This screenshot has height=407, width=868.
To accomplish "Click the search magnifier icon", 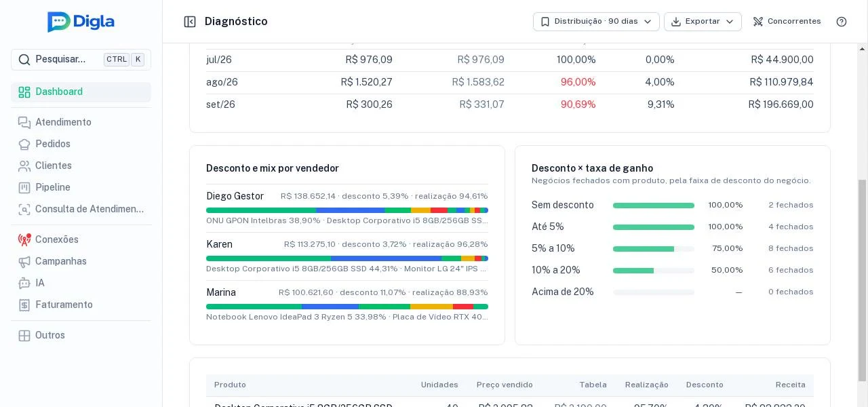I will 24,60.
